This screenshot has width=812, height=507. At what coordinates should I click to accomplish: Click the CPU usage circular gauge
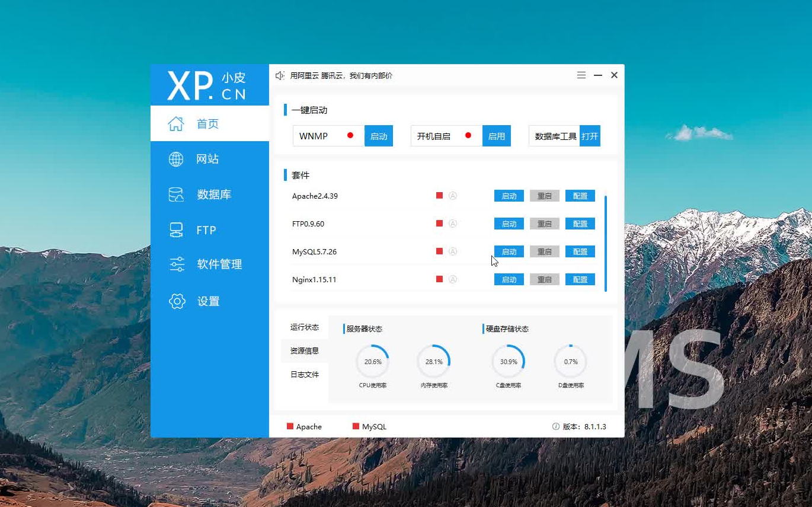[372, 361]
